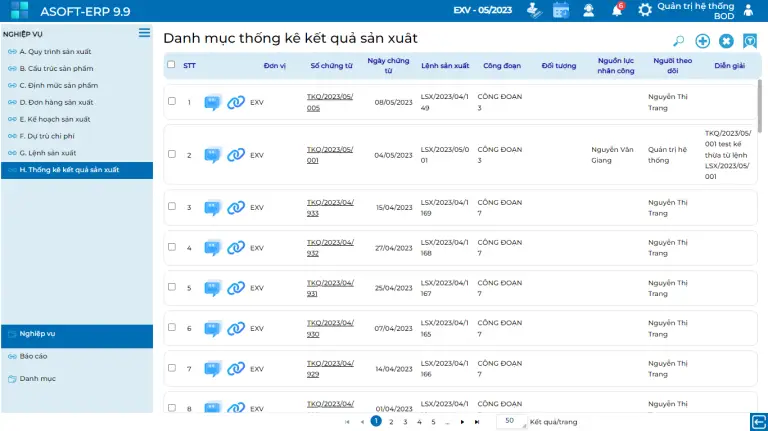Image resolution: width=768 pixels, height=431 pixels.
Task: Open the results per page dropdown
Action: pyautogui.click(x=510, y=422)
